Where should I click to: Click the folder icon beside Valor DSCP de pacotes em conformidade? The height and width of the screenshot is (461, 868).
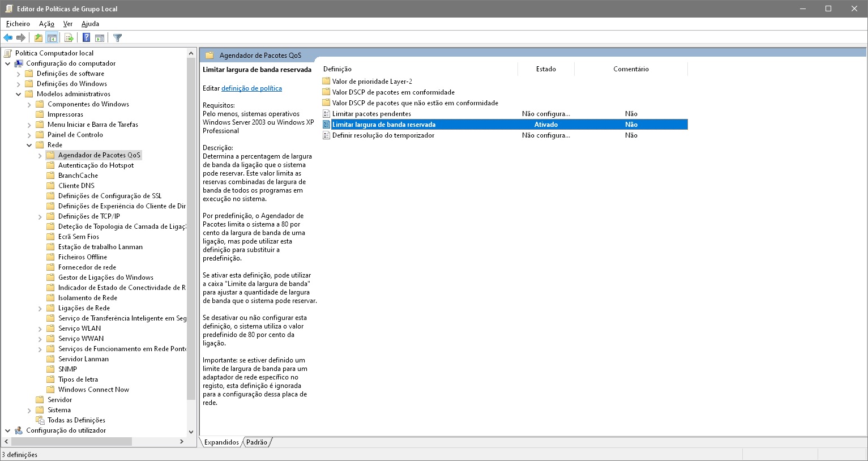coord(326,92)
